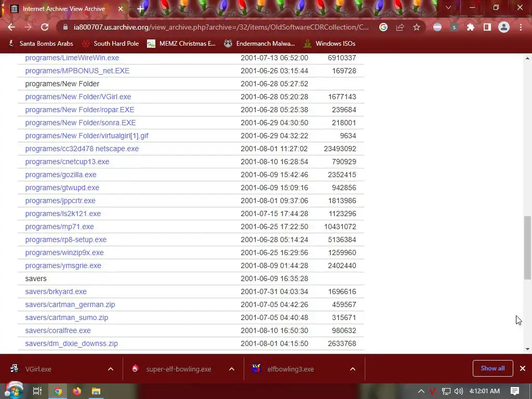Screen dimensions: 532x399
Task: Click the scrollbar down arrow
Action: [x=527, y=349]
